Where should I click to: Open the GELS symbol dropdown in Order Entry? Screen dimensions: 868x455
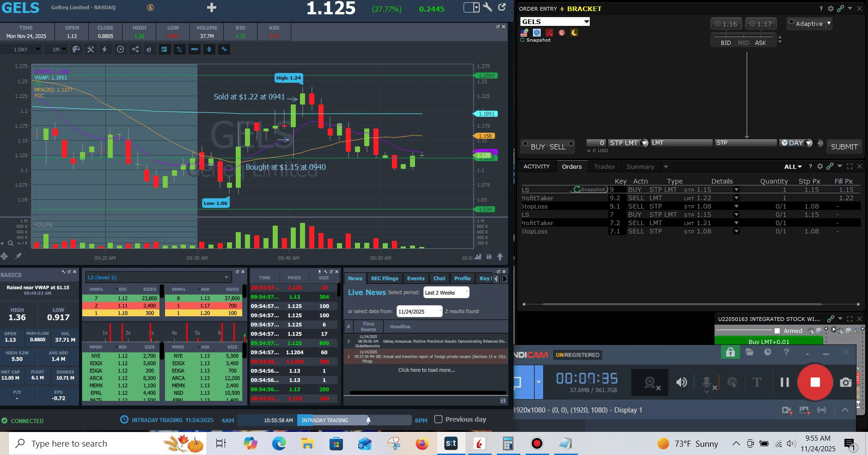coord(586,22)
